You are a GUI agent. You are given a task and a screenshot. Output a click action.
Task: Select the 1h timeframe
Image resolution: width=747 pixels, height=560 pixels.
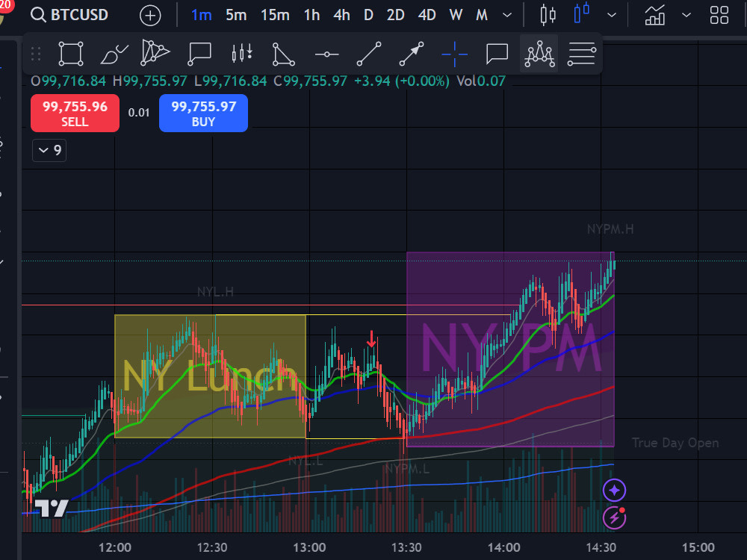312,15
